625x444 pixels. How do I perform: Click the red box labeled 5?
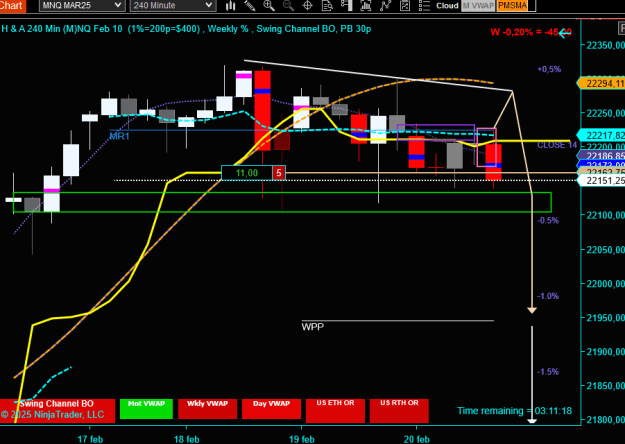(279, 173)
